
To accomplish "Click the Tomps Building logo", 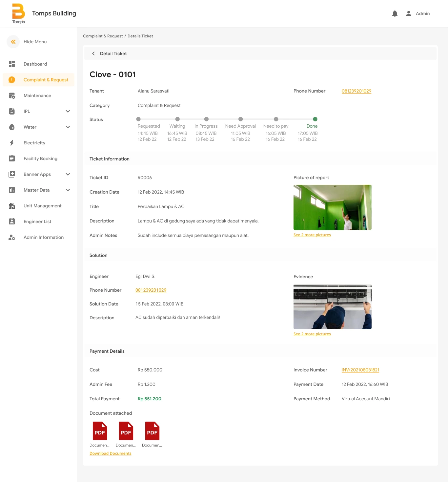I will click(19, 13).
